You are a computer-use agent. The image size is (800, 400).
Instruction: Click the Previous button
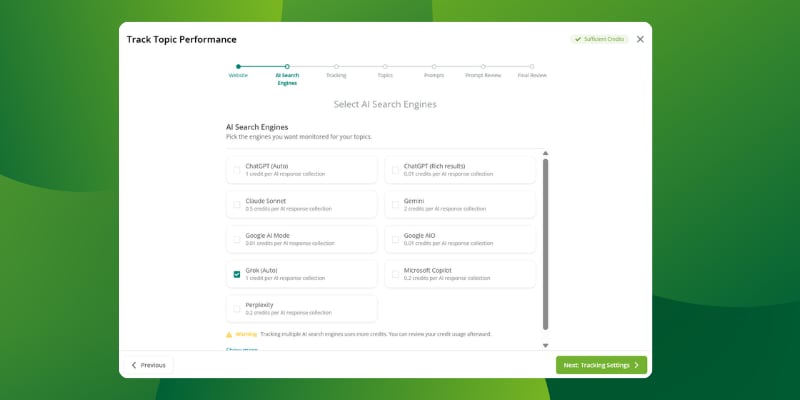148,365
